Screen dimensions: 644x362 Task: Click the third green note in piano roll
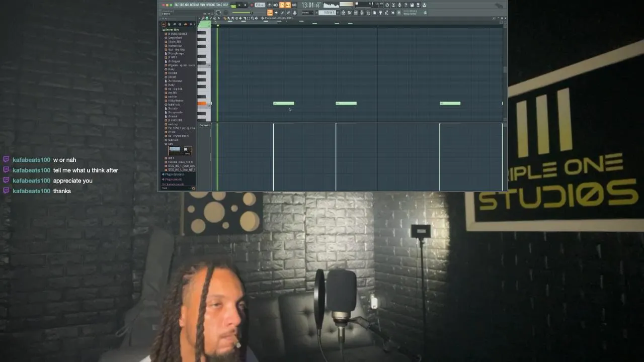[x=450, y=104]
